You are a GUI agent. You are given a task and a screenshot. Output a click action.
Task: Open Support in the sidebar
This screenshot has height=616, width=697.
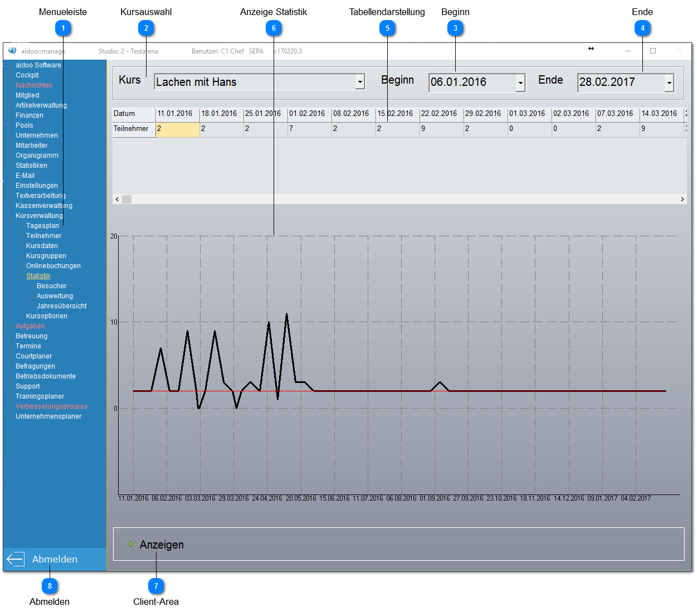tap(28, 386)
